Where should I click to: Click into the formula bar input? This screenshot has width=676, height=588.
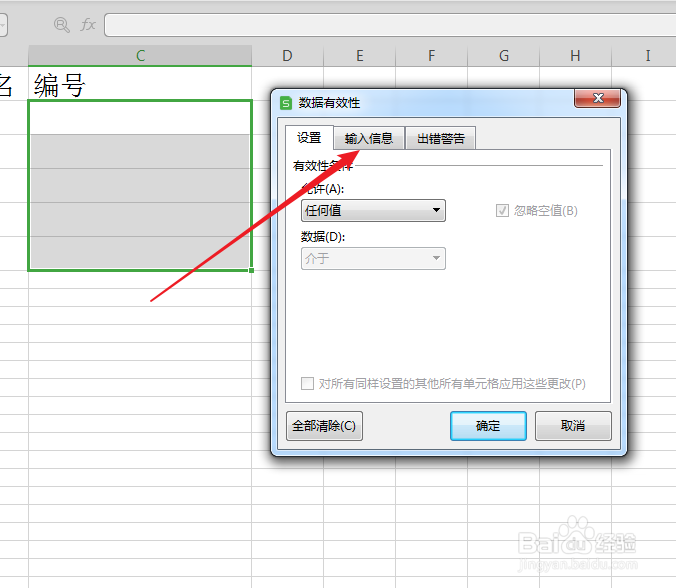(390, 25)
